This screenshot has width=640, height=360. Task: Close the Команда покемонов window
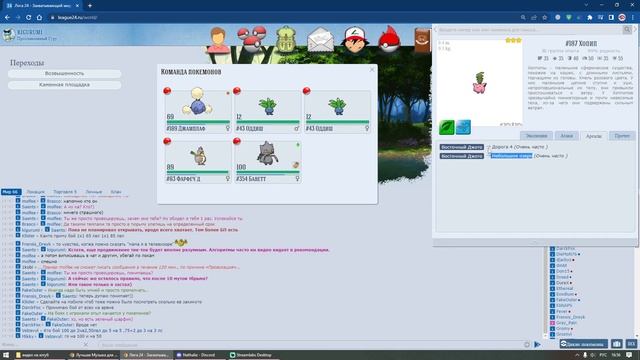372,70
